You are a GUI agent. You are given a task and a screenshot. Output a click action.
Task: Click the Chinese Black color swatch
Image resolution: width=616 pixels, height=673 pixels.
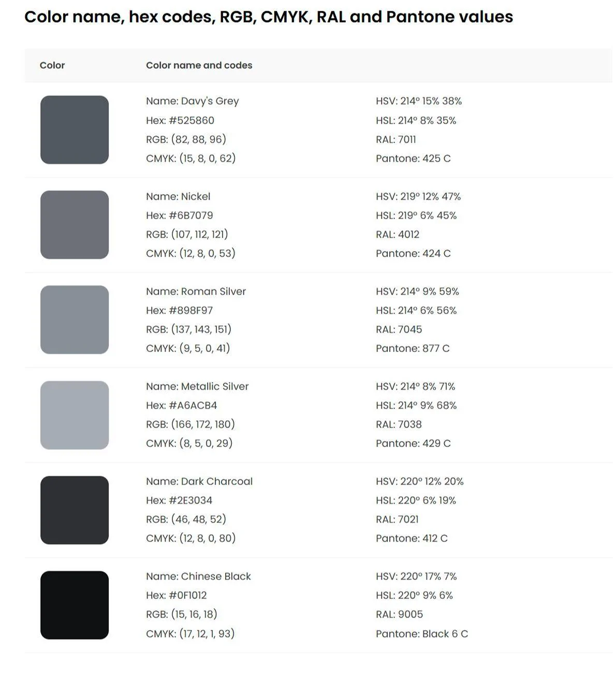pyautogui.click(x=75, y=605)
